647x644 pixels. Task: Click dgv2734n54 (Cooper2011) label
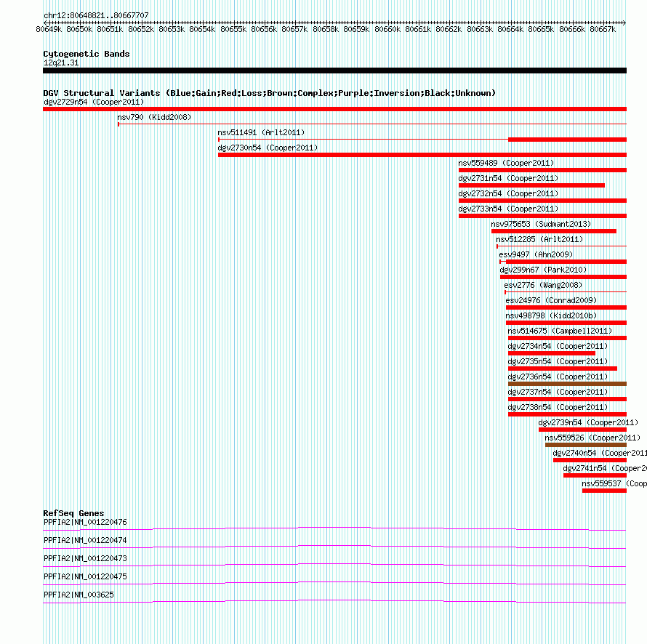(x=558, y=346)
